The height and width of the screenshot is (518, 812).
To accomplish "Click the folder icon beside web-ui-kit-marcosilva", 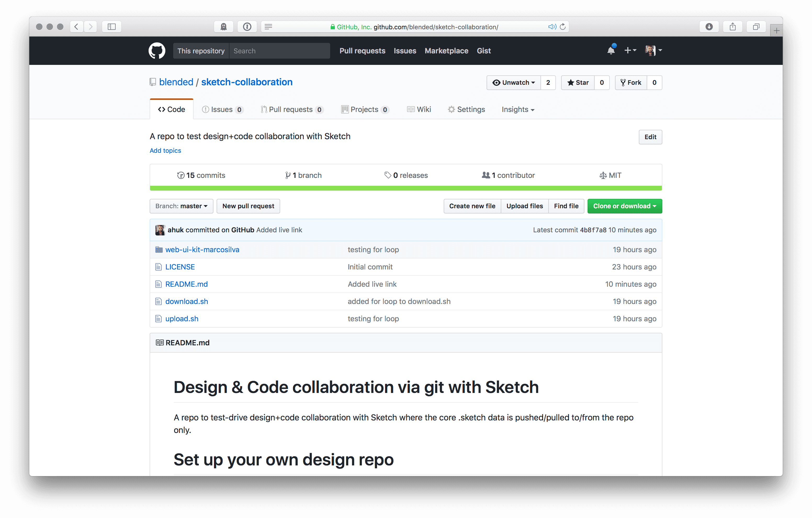I will point(158,250).
